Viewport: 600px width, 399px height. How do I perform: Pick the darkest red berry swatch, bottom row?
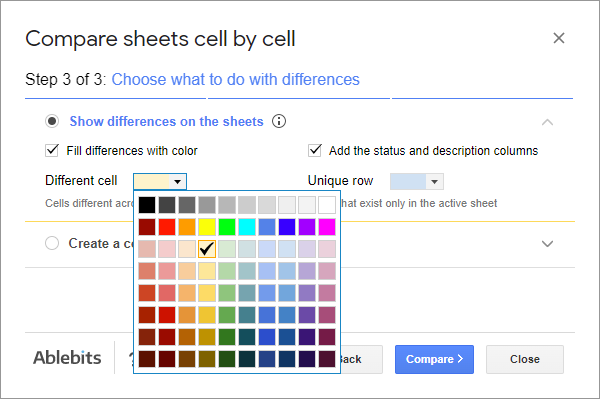(147, 359)
